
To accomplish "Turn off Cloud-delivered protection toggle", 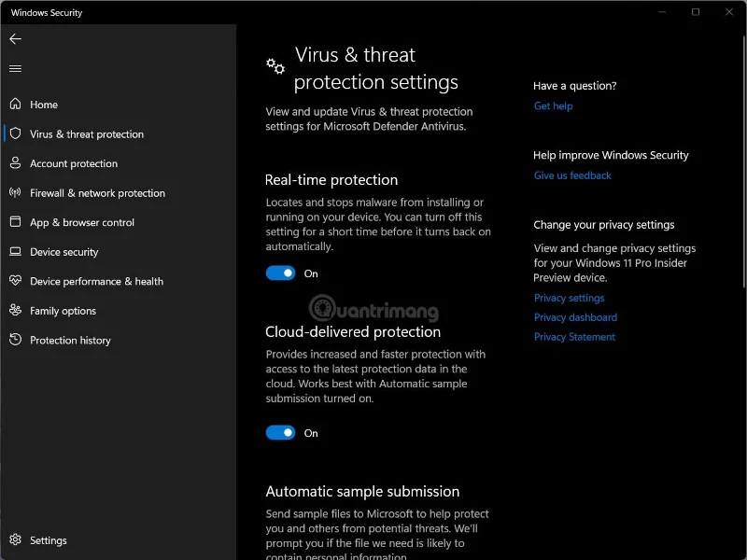I will point(281,433).
